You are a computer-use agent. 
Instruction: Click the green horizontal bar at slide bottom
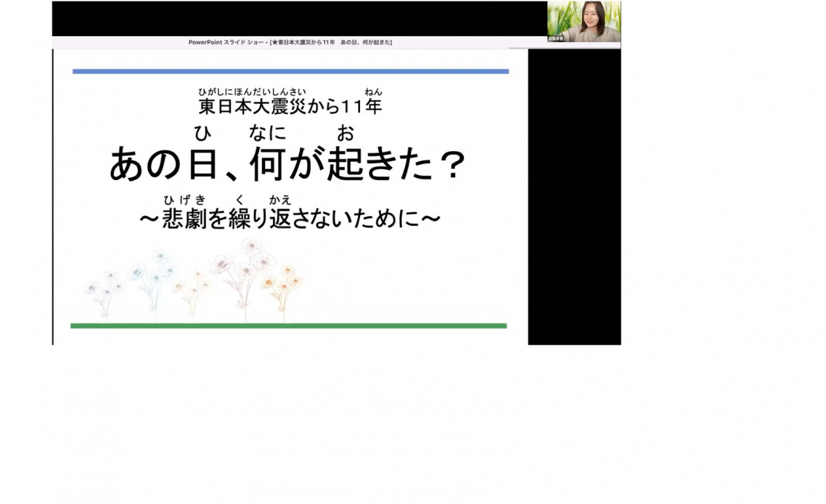pos(288,326)
